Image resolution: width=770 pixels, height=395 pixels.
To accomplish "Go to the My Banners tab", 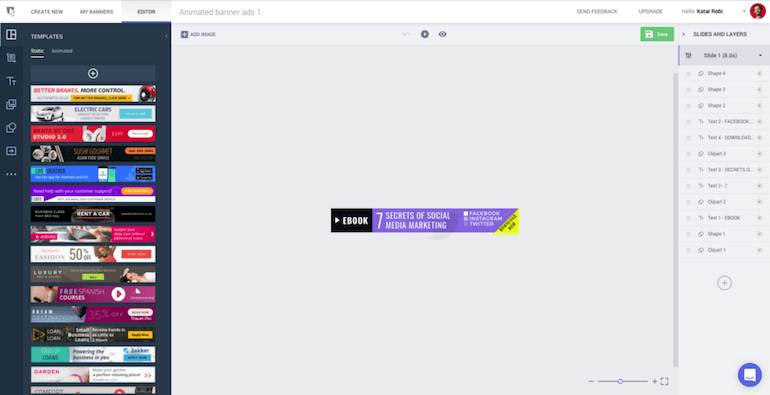I will pyautogui.click(x=97, y=12).
